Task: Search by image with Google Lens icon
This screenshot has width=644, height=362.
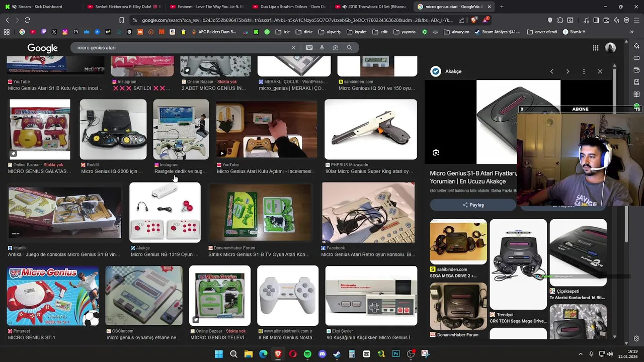Action: click(335, 48)
